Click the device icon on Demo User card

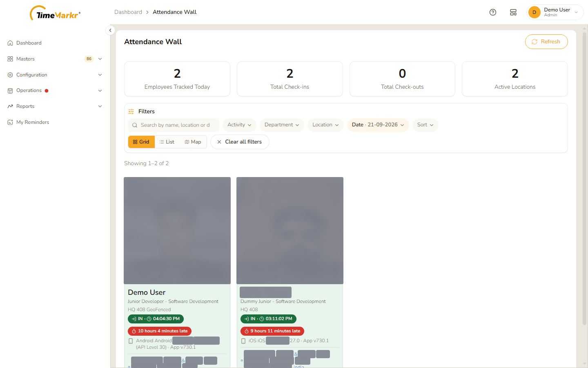(131, 341)
